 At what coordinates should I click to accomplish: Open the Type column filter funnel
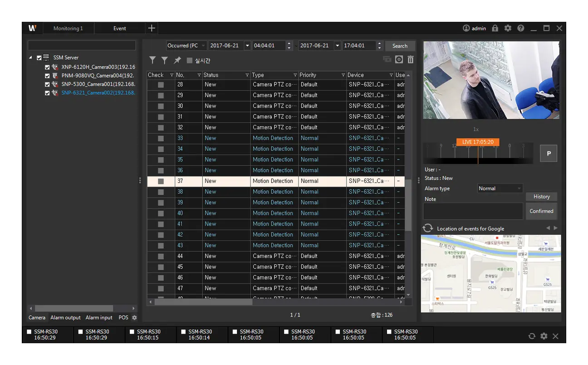click(295, 75)
